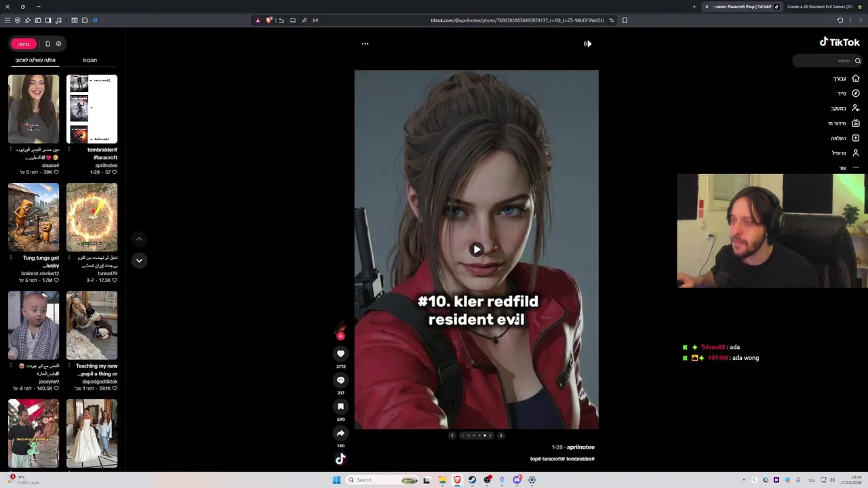This screenshot has width=868, height=488.
Task: Open the phone app icon beside login
Action: [x=47, y=44]
